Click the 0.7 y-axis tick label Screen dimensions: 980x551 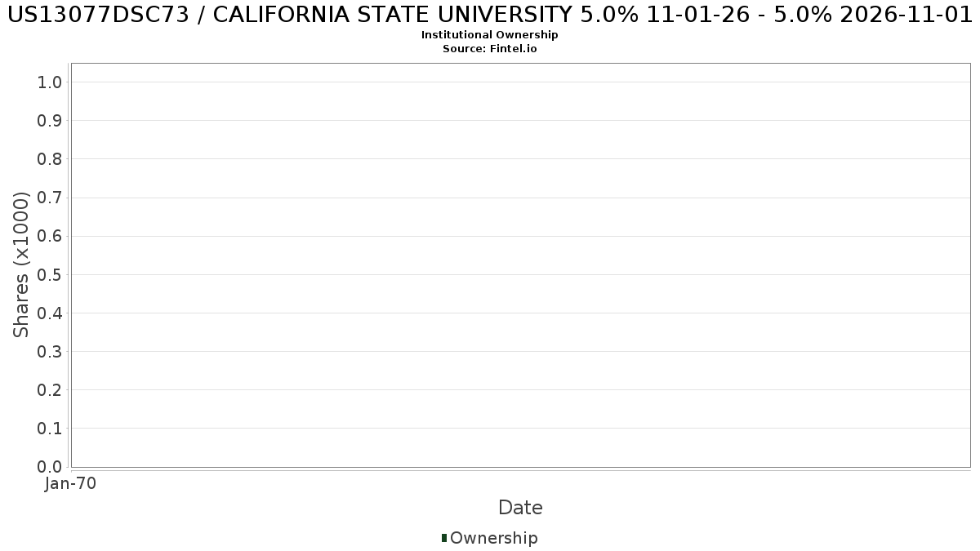click(x=50, y=198)
